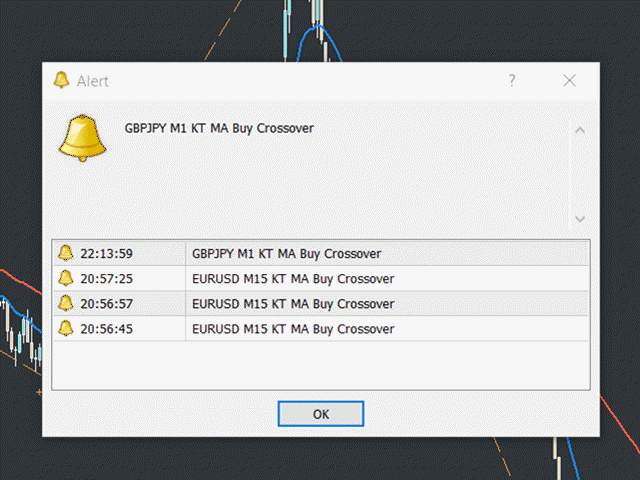Select GBPJPY M1 KT MA Buy Crossover list row
640x480 pixels.
pyautogui.click(x=321, y=253)
